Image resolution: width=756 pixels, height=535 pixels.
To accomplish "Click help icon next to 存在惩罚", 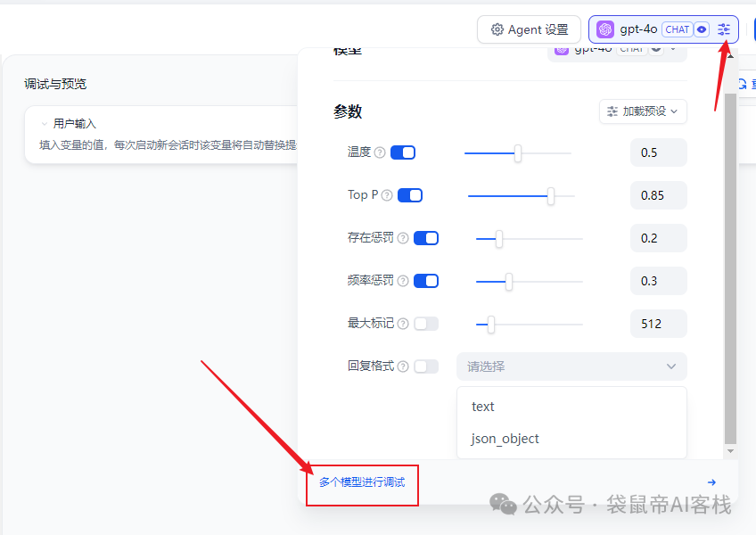I will (x=403, y=238).
